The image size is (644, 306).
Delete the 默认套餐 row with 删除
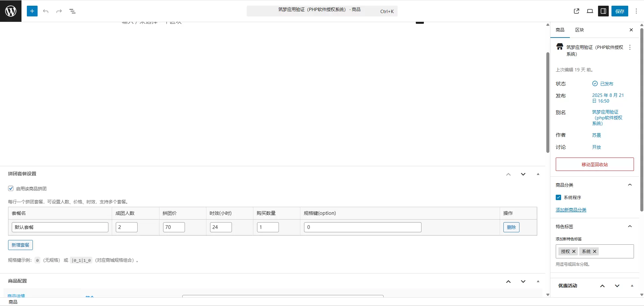[x=511, y=227]
